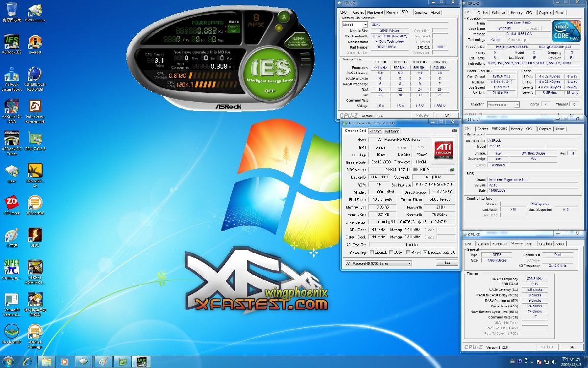Select Mainboard tab in SPD CPU-Z window
Viewport: 588px width, 368px height.
375,12
